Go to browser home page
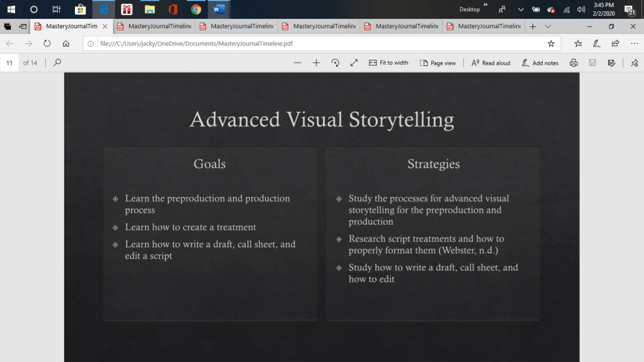The width and height of the screenshot is (644, 362). coord(66,43)
